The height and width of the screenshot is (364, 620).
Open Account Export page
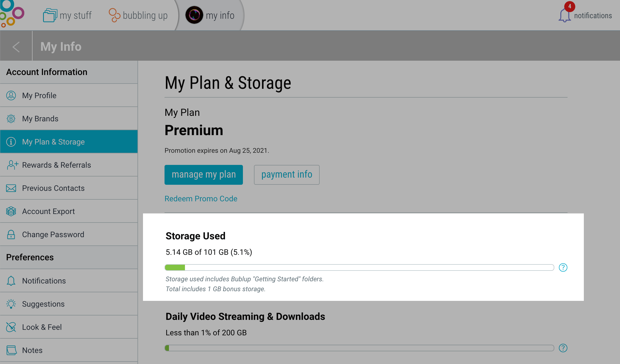(x=69, y=211)
